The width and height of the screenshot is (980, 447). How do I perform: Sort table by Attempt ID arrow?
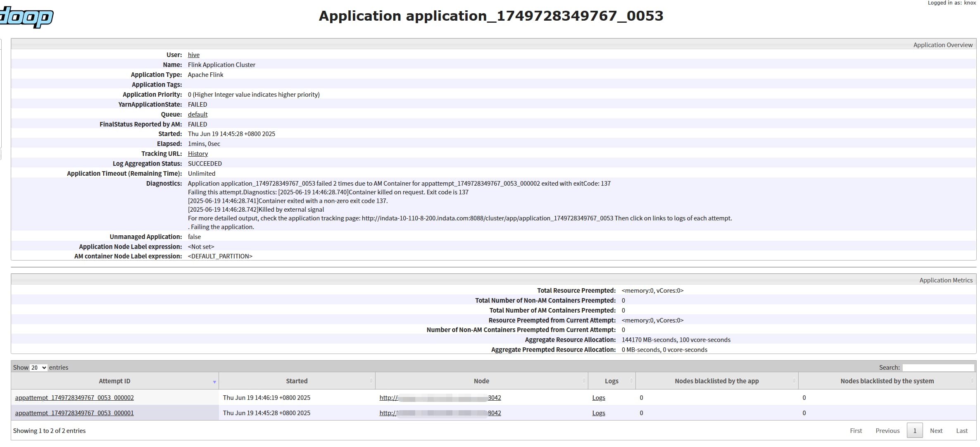[214, 382]
